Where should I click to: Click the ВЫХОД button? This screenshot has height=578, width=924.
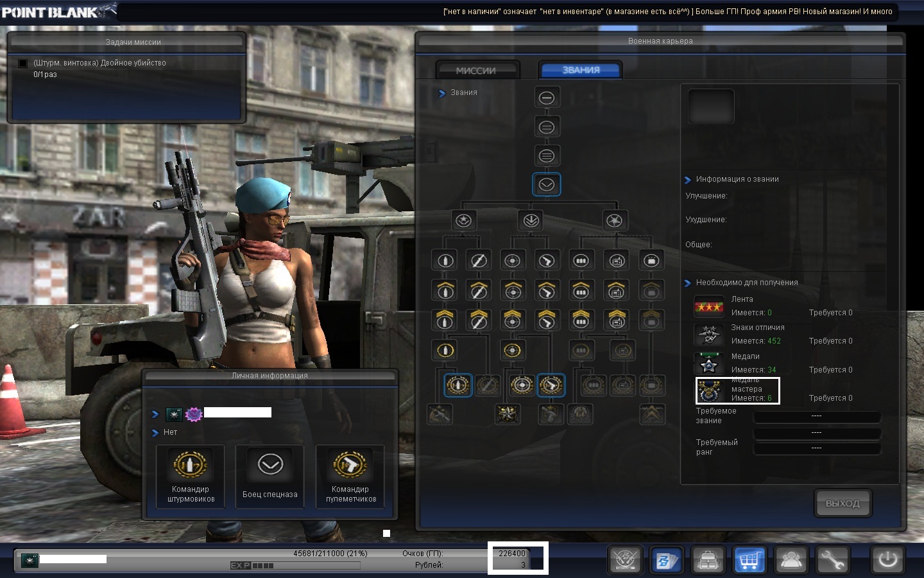point(843,504)
